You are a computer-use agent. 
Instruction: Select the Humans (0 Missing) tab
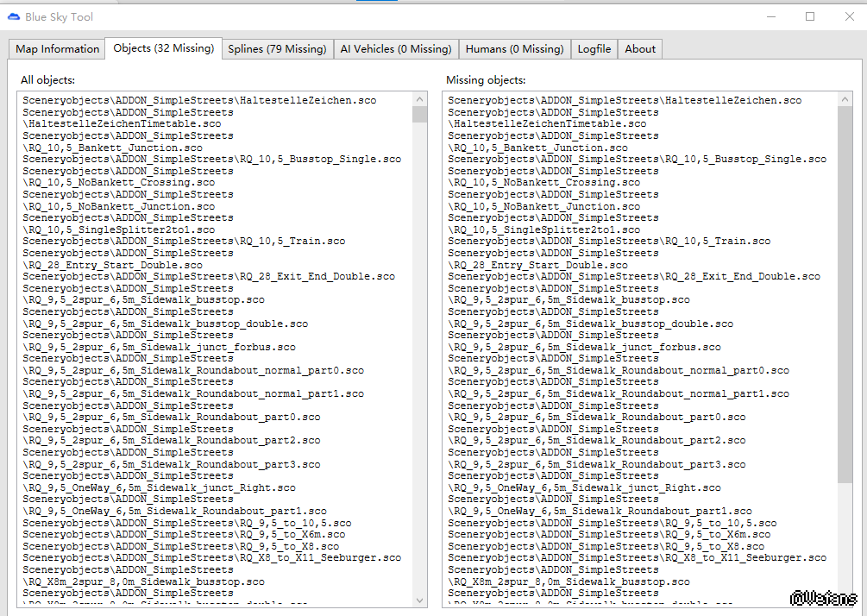coord(514,49)
